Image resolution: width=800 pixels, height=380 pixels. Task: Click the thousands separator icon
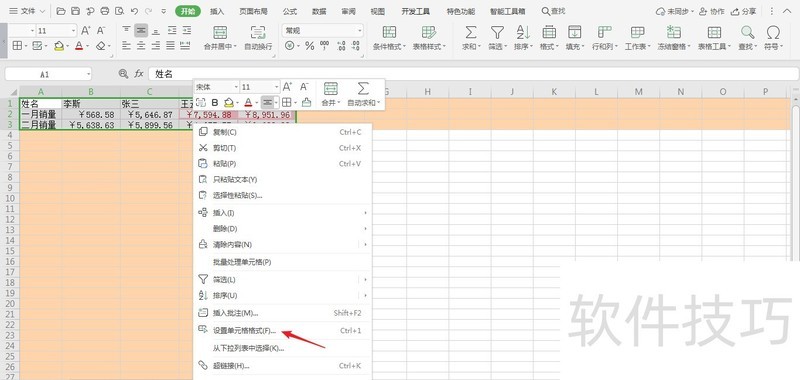pos(324,46)
